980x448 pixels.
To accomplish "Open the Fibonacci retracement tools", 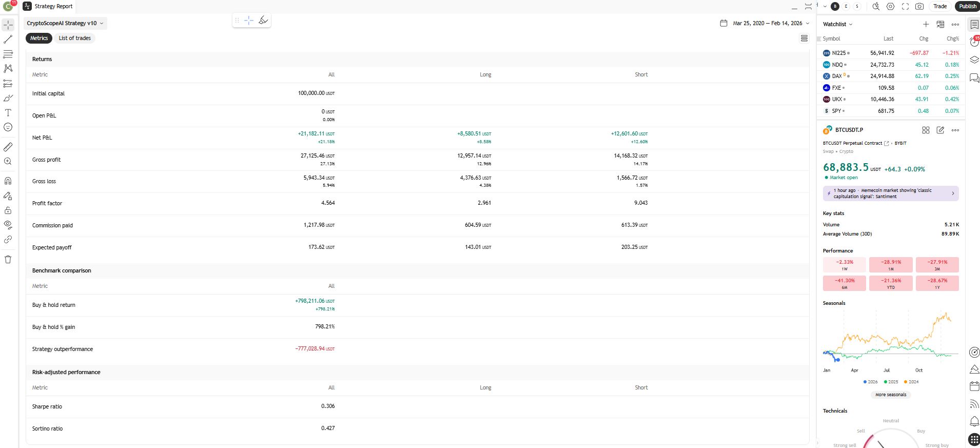I will click(x=8, y=54).
